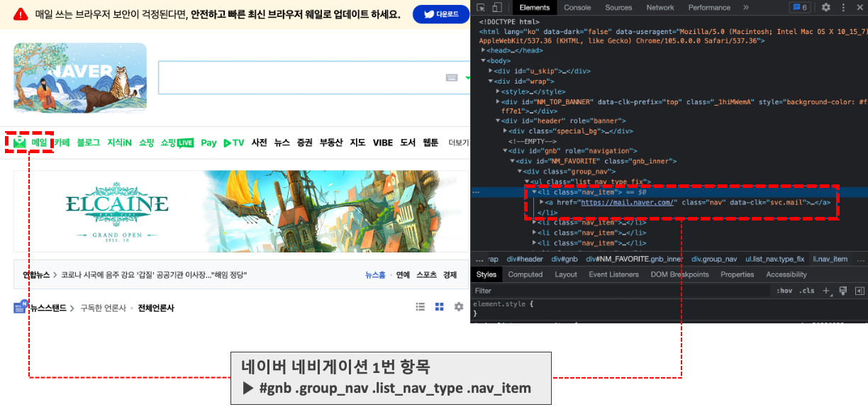Open the 6 issues message badge
Screen dimensions: 868x407
pyautogui.click(x=801, y=8)
